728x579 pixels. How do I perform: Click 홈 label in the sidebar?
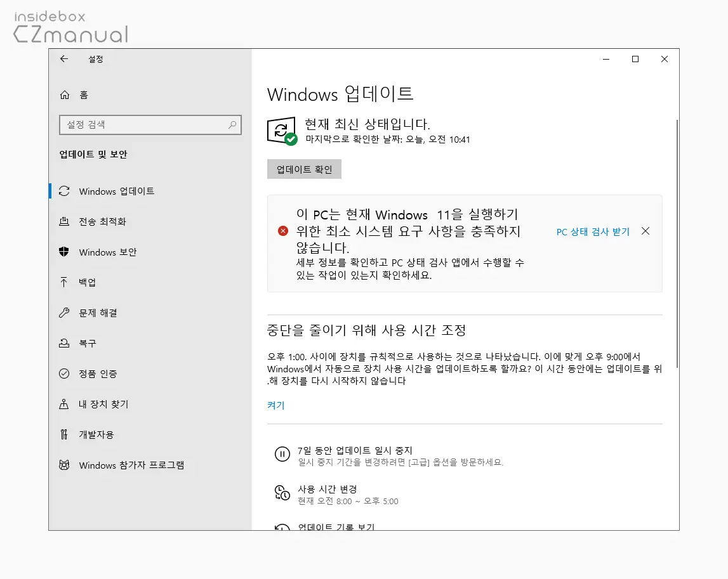coord(84,95)
